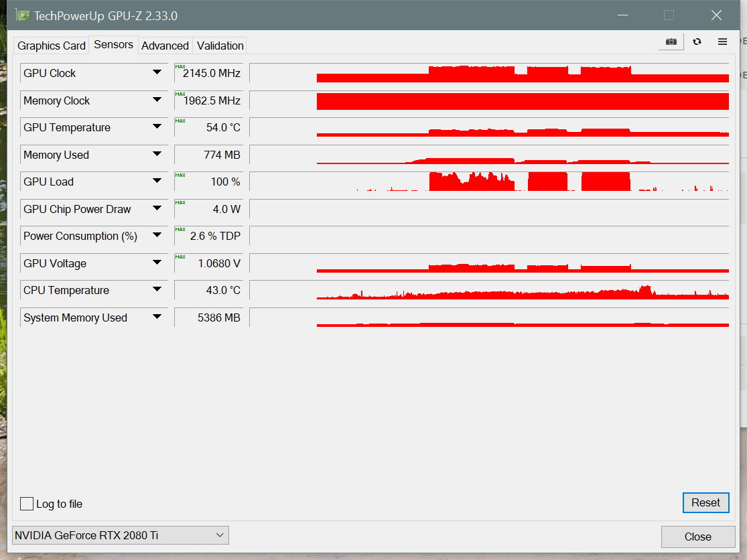Click the 1962.5 MHz Memory Clock value
The height and width of the screenshot is (560, 747).
[x=208, y=100]
